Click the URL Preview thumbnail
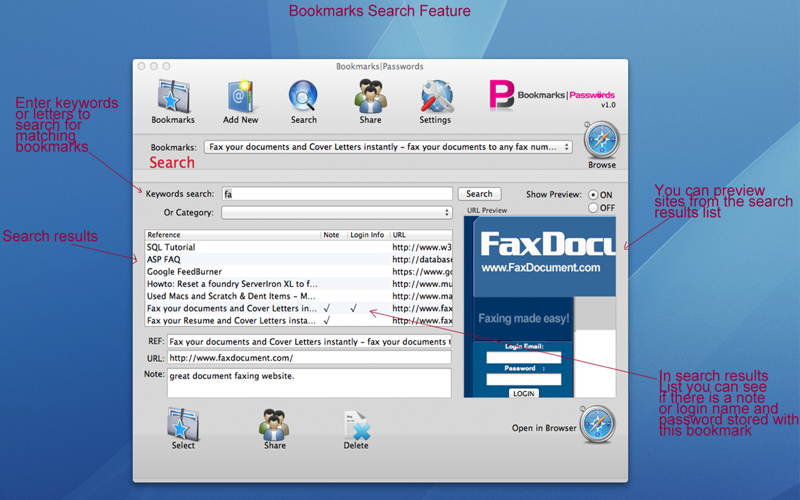This screenshot has width=800, height=500. [x=540, y=307]
